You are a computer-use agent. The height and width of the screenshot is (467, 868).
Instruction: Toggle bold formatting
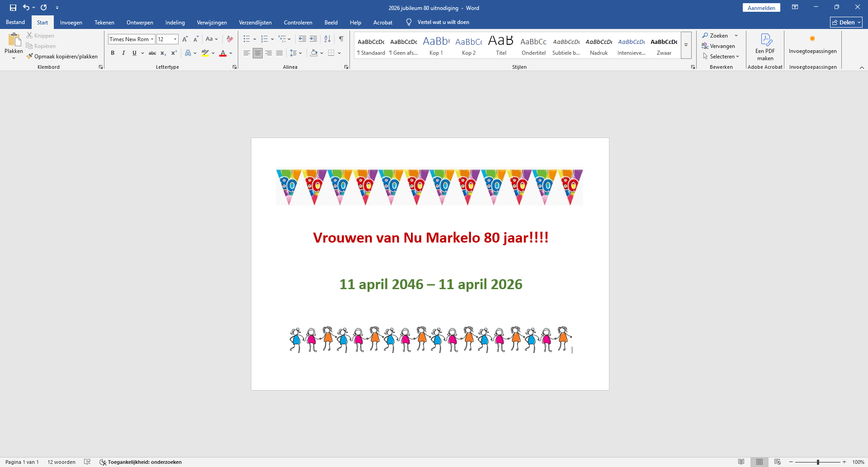[113, 53]
